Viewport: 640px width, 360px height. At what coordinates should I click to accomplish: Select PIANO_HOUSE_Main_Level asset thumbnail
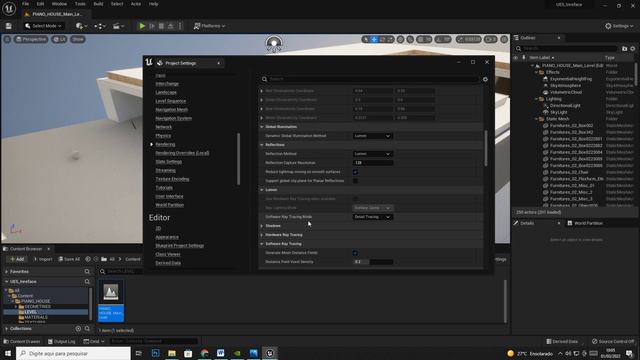pyautogui.click(x=111, y=300)
